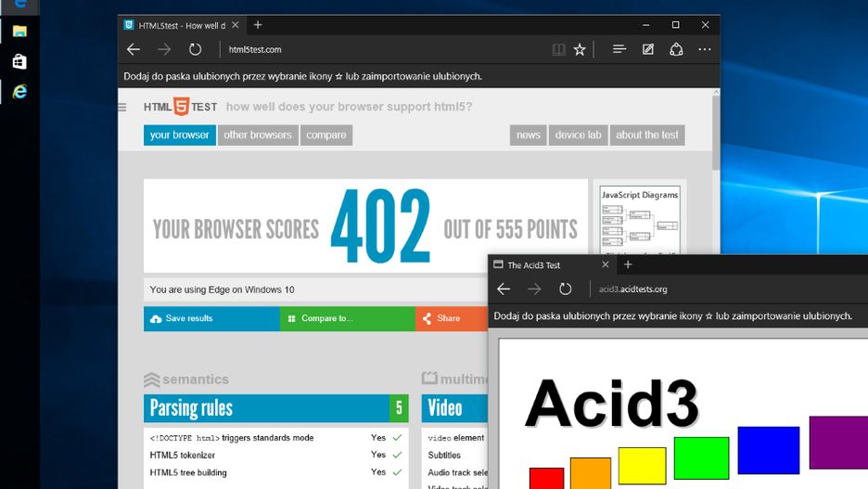Image resolution: width=868 pixels, height=489 pixels.
Task: Reload the Acid3 test page
Action: (x=565, y=290)
